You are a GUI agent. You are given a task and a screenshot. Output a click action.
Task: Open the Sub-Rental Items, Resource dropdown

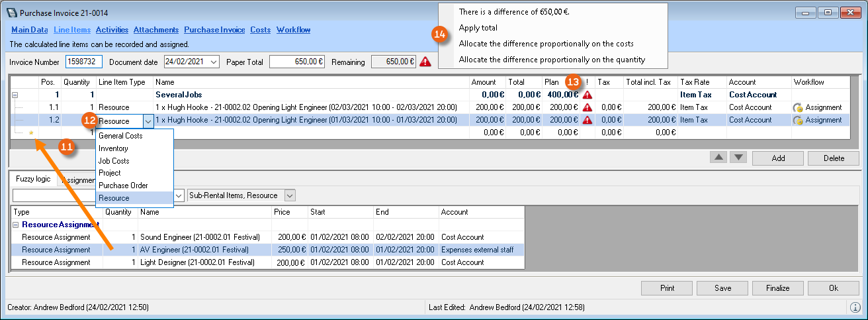(289, 195)
